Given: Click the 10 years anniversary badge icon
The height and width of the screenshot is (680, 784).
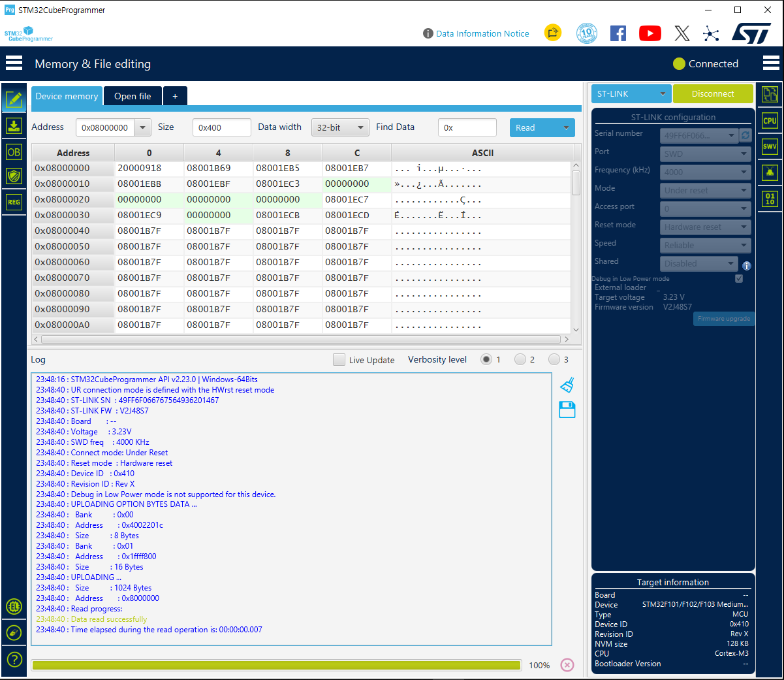Looking at the screenshot, I should pyautogui.click(x=587, y=33).
